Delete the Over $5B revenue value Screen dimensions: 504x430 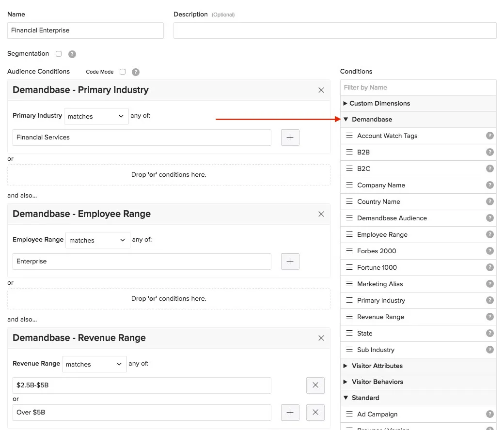[x=315, y=413]
